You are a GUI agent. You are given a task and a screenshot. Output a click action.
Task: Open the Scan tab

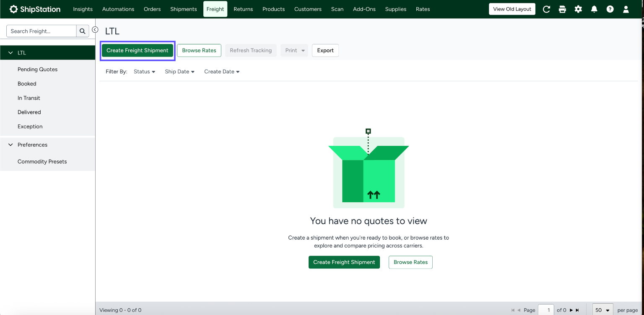point(337,9)
